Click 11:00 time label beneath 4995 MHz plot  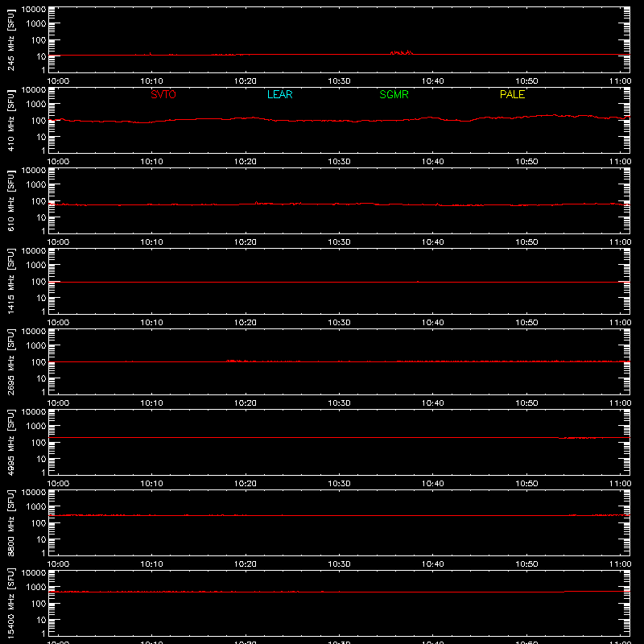click(x=620, y=484)
